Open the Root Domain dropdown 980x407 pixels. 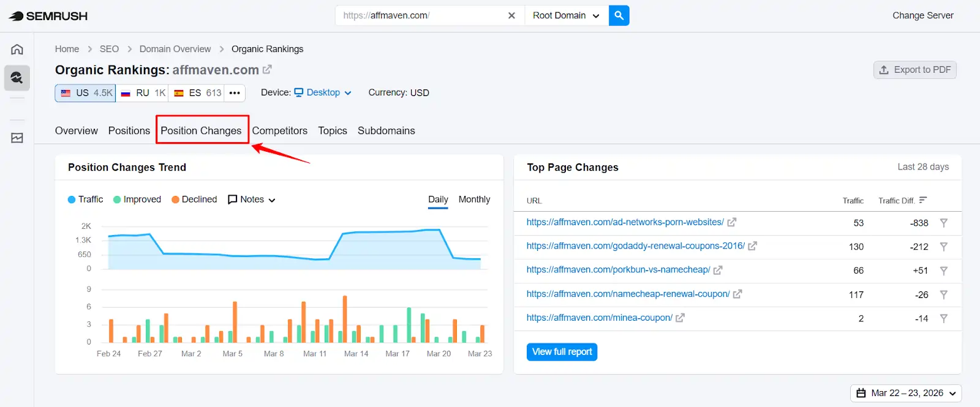point(567,16)
